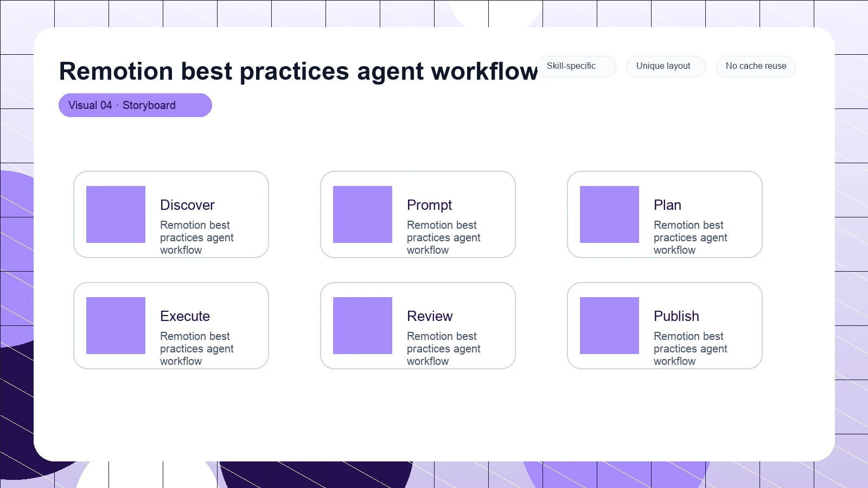Viewport: 868px width, 488px height.
Task: Select description text in the Plan card
Action: click(x=691, y=237)
